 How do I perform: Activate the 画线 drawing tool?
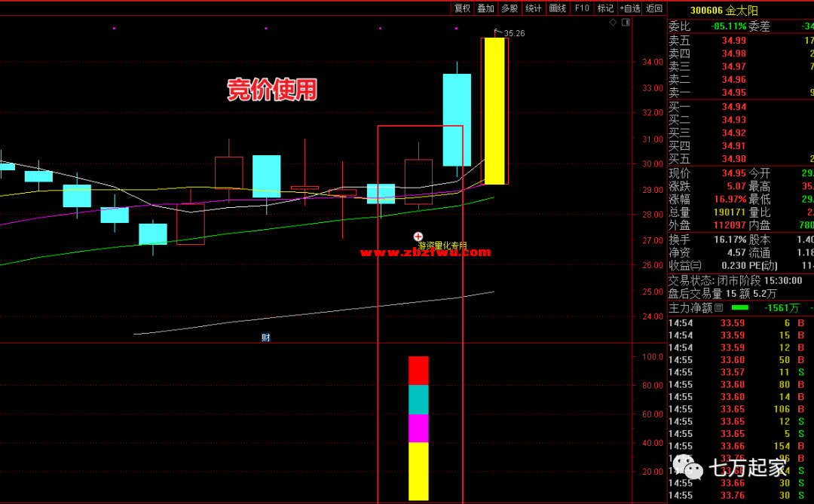click(x=558, y=8)
